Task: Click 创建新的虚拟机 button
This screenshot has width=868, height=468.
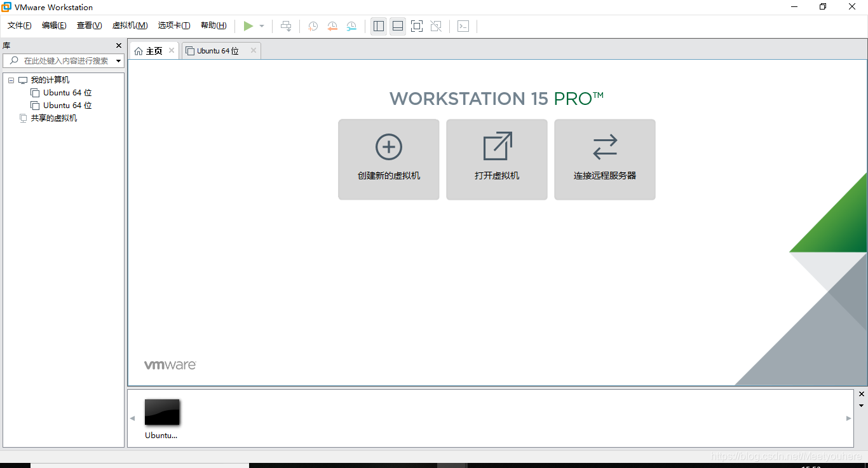Action: pos(389,160)
